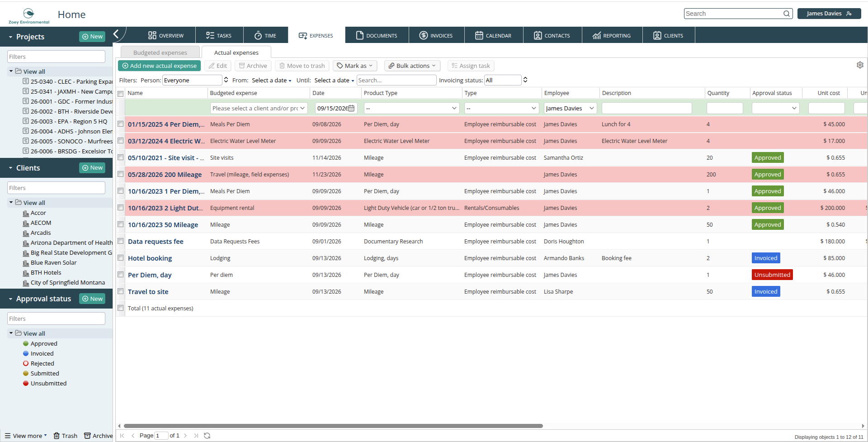The width and height of the screenshot is (868, 442).
Task: Open the Zoey Environmental logo
Action: click(29, 16)
